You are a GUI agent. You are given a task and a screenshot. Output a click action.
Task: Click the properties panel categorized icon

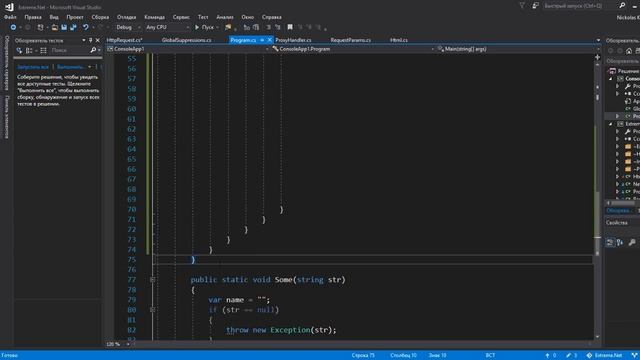(610, 242)
